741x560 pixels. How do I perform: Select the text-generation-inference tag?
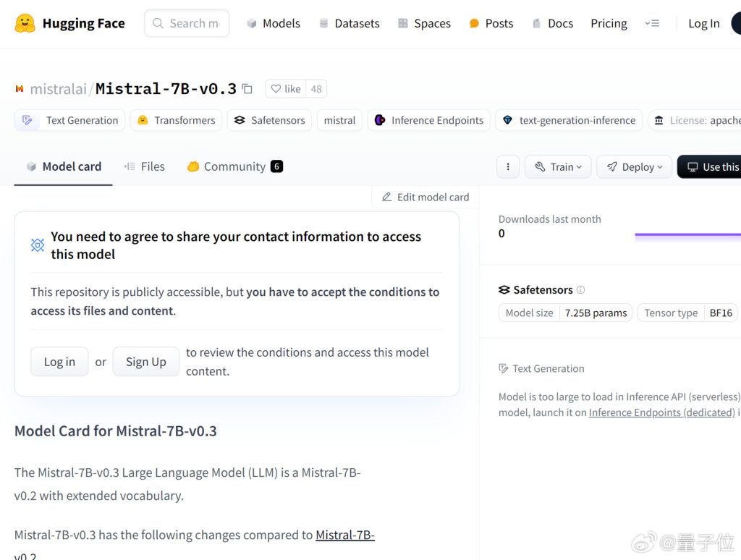pyautogui.click(x=569, y=121)
